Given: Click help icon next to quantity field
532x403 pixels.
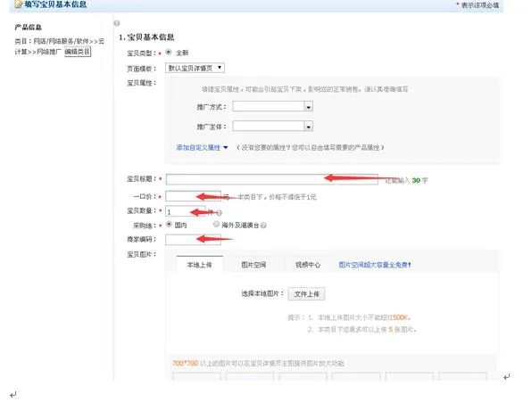Looking at the screenshot, I should click(x=220, y=213).
